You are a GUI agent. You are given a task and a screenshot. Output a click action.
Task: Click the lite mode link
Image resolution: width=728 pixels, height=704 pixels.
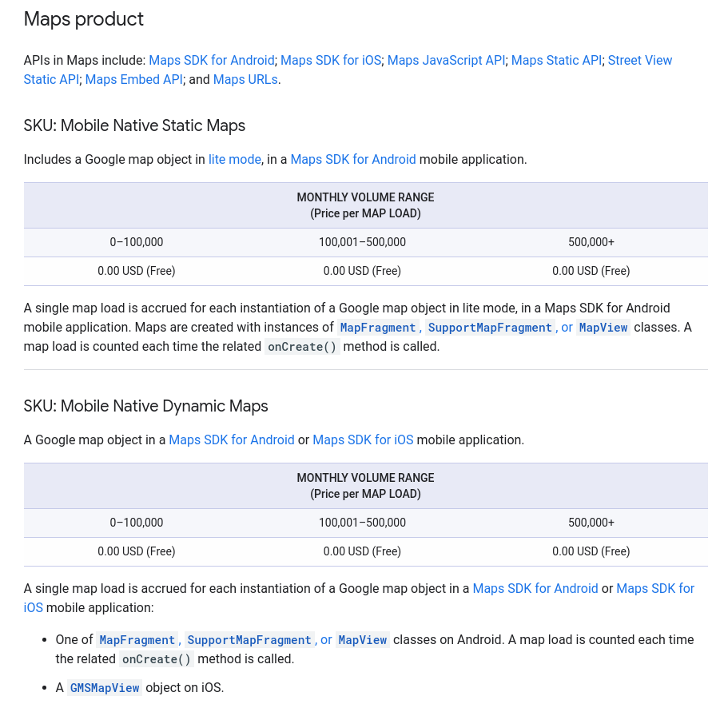[x=235, y=160]
